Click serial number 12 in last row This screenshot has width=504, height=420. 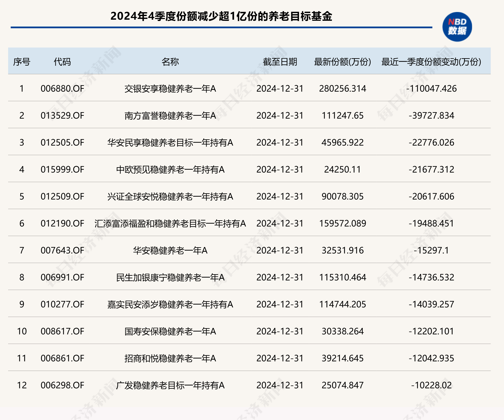click(x=22, y=385)
